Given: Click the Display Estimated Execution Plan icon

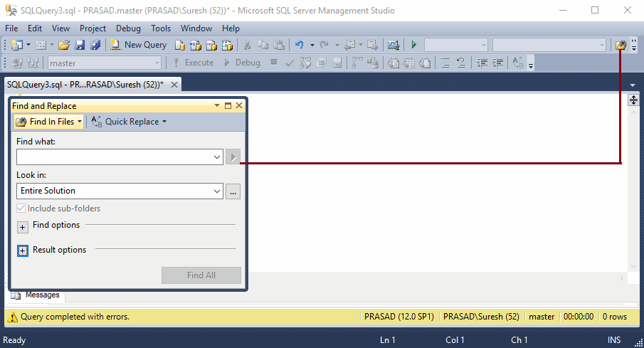Looking at the screenshot, I should [x=305, y=63].
